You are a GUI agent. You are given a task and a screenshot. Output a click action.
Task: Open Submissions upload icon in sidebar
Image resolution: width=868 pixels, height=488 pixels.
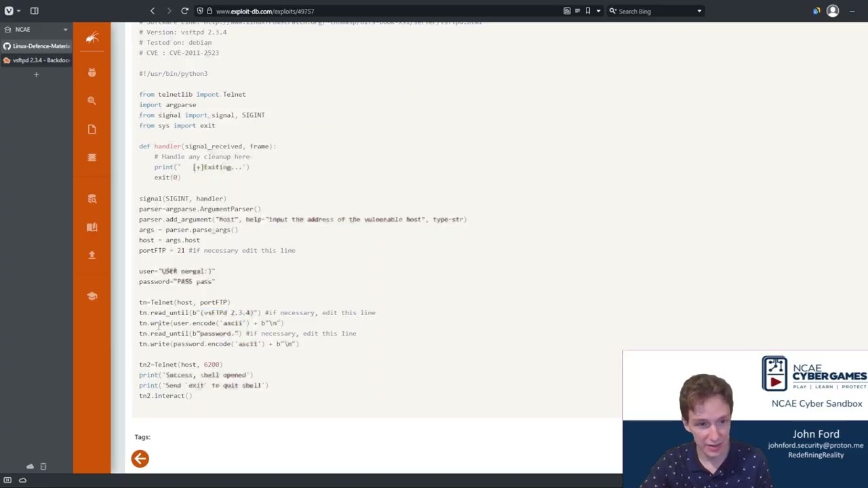tap(92, 255)
